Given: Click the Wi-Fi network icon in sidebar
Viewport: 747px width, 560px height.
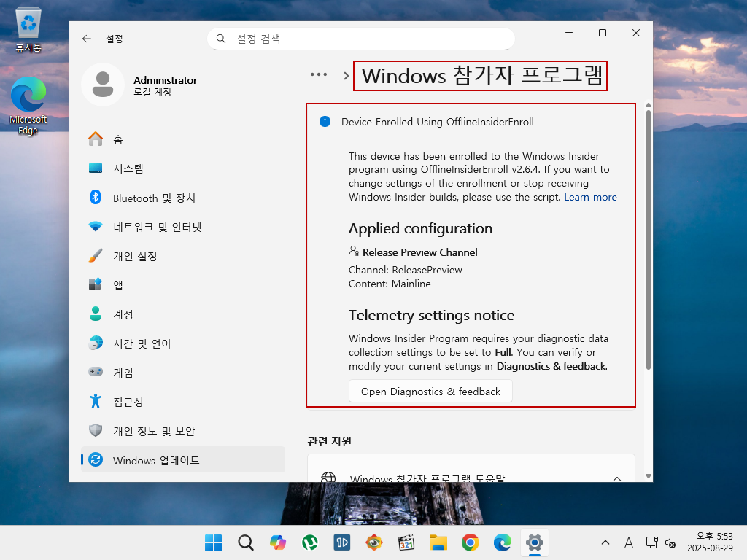Looking at the screenshot, I should 96,226.
